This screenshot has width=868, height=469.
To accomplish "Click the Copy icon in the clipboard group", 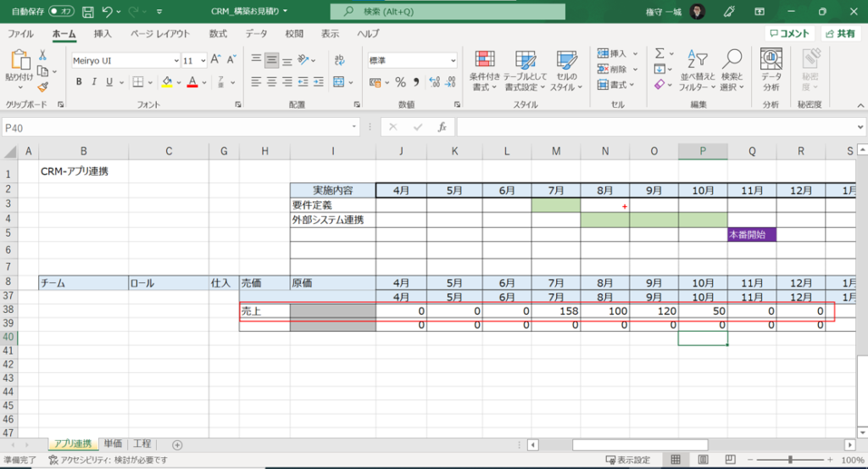I will (42, 71).
